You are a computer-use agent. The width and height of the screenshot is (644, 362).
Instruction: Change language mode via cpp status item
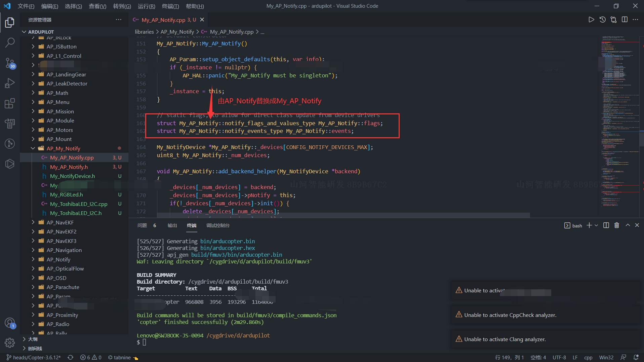pos(588,357)
